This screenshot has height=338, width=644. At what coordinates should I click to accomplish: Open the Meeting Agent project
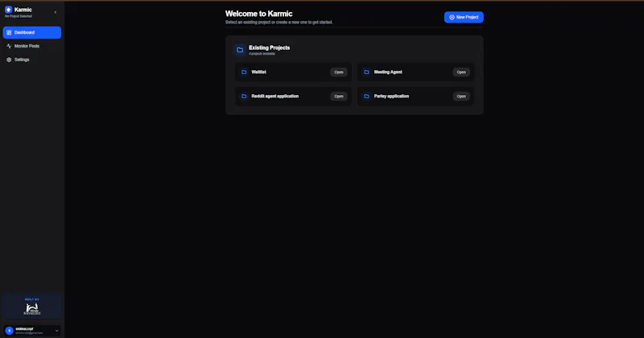tap(461, 72)
